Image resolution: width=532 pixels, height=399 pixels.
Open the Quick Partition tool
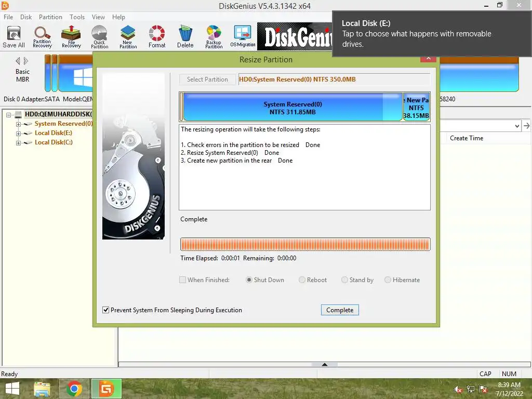[99, 37]
